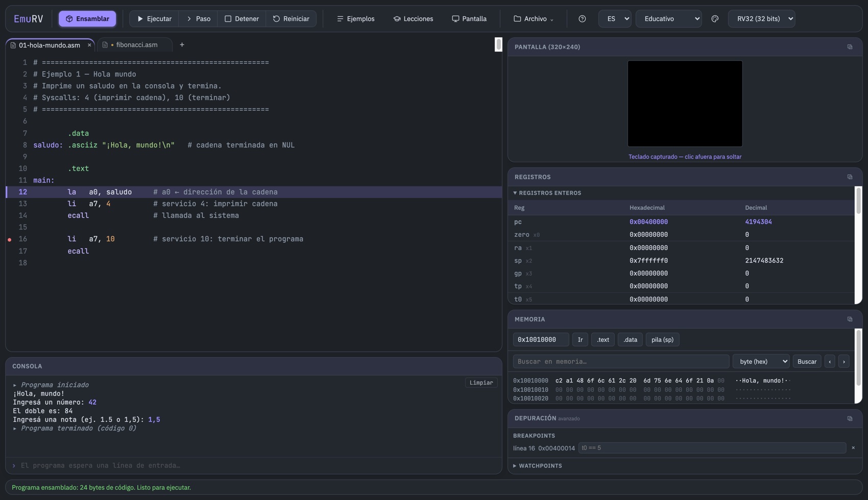Image resolution: width=868 pixels, height=500 pixels.
Task: Open the byte (hex) format dropdown
Action: pyautogui.click(x=761, y=362)
